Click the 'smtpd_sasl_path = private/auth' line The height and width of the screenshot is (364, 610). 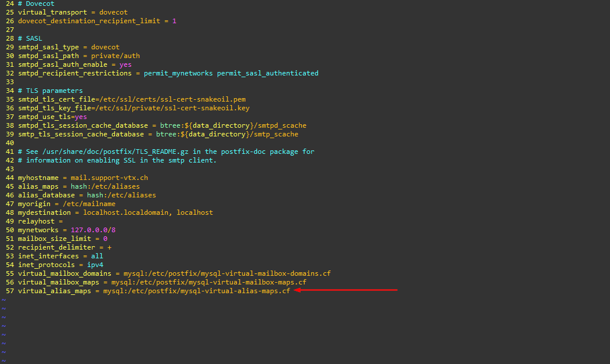click(x=78, y=56)
